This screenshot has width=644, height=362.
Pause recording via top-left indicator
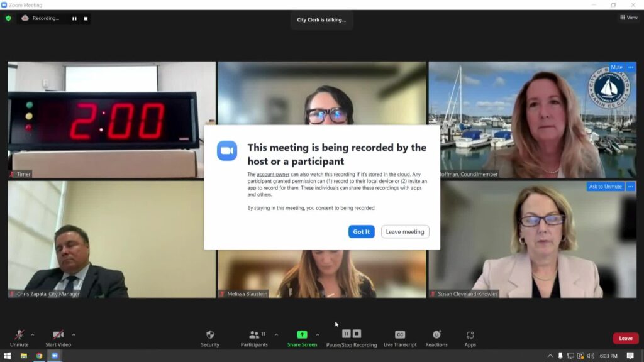click(x=74, y=18)
